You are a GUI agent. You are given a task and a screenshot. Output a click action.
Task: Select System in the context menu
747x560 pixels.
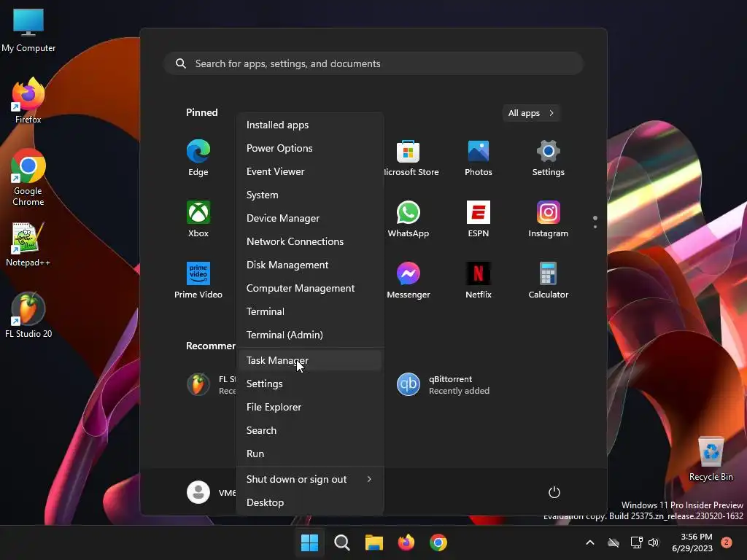310,195
